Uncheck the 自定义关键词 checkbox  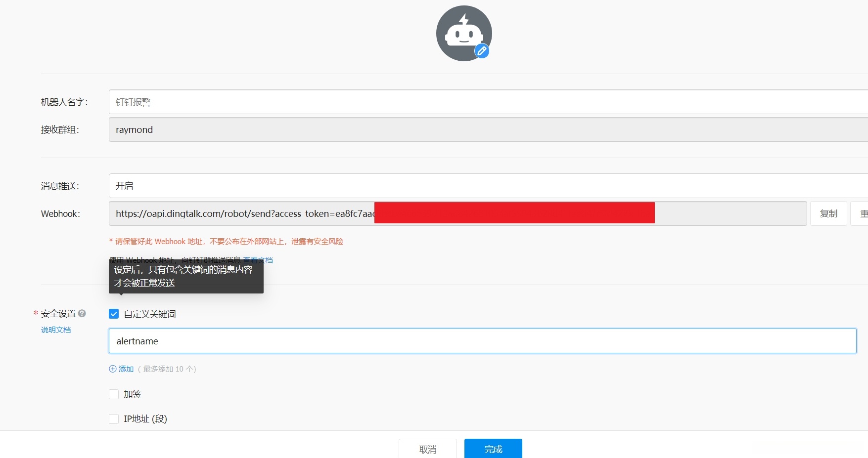(114, 314)
